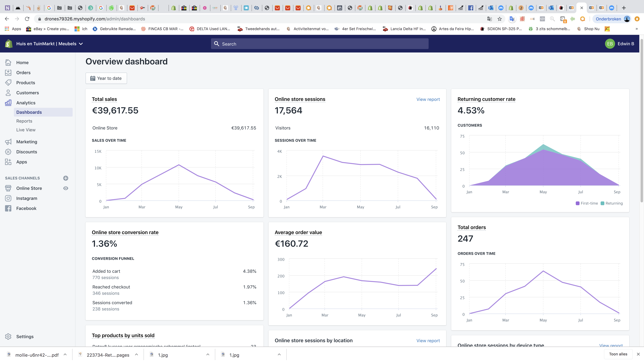Open the Year to date range picker
The height and width of the screenshot is (362, 644).
(106, 78)
